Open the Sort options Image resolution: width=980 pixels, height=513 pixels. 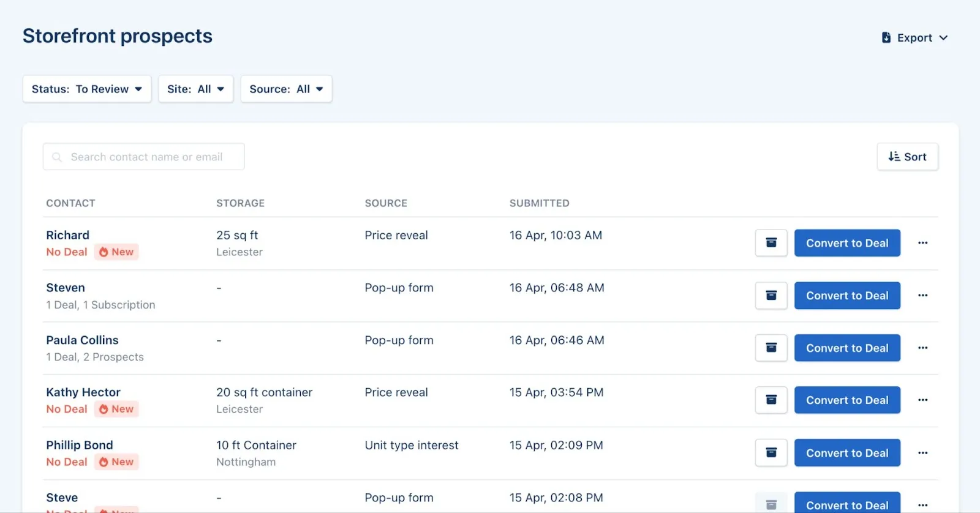(x=908, y=157)
